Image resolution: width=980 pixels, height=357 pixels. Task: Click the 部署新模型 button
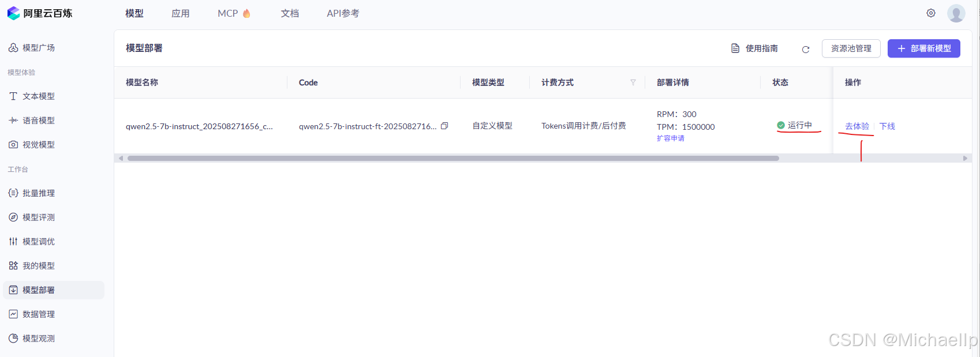(924, 48)
